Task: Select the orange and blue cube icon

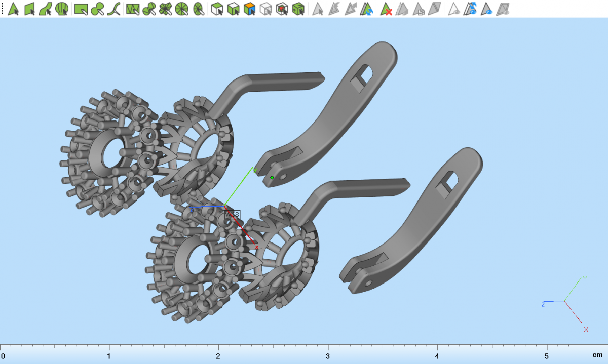Action: (x=249, y=9)
